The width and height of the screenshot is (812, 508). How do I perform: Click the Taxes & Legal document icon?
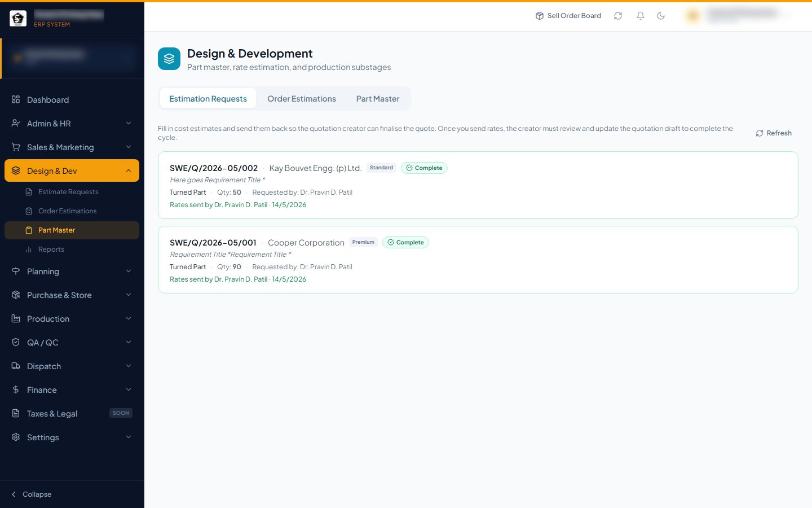16,414
